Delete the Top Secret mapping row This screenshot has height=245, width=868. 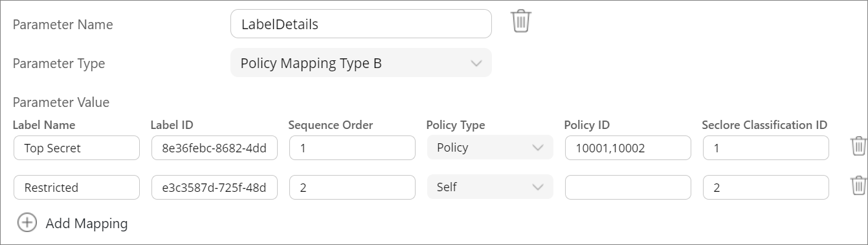[858, 146]
